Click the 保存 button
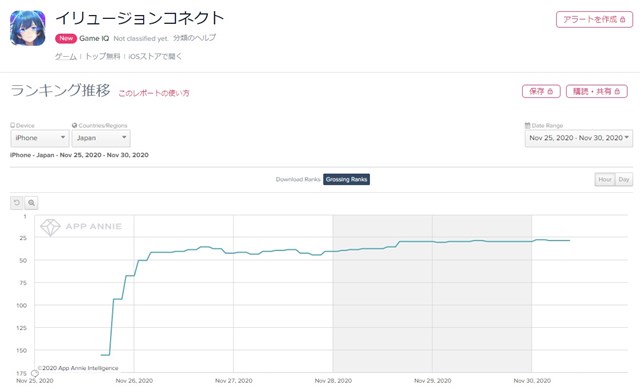The width and height of the screenshot is (640, 389). point(541,91)
